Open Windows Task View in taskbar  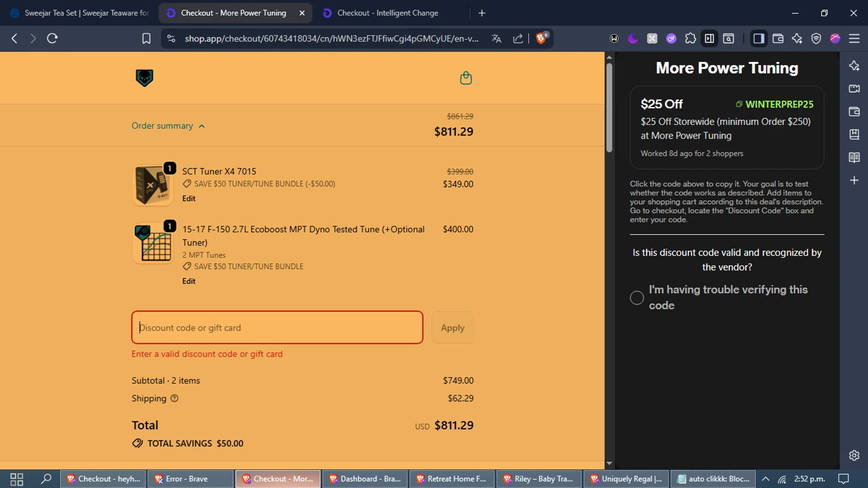point(17,479)
